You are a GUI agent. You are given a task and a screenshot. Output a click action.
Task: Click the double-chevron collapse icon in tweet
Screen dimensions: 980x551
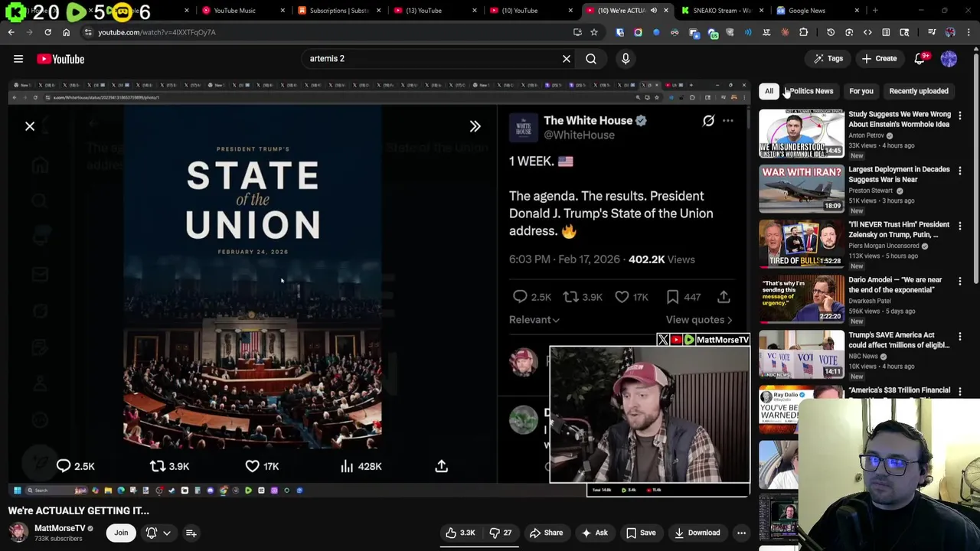click(x=475, y=126)
